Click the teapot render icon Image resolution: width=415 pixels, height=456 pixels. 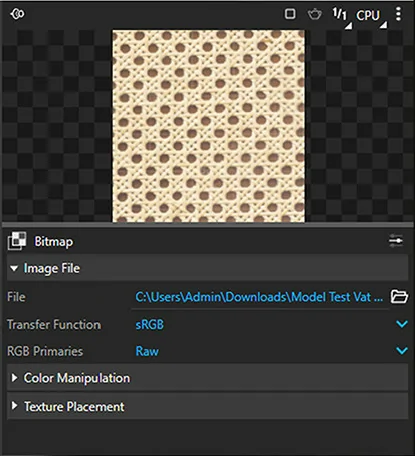(314, 14)
